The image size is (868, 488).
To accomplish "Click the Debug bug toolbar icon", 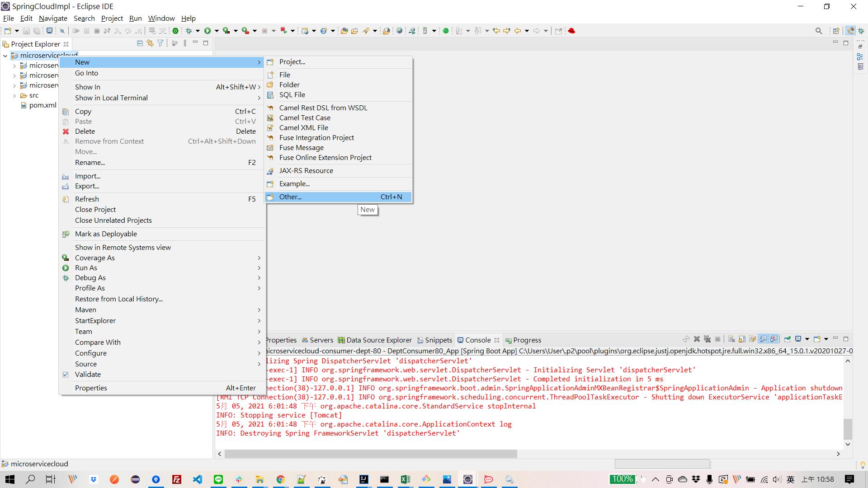I will (189, 31).
